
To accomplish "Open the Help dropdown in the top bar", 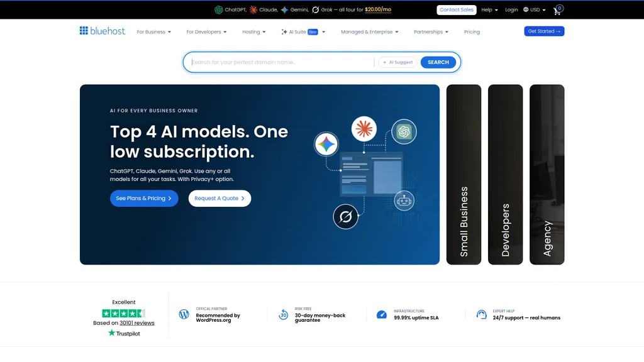I will click(x=489, y=9).
